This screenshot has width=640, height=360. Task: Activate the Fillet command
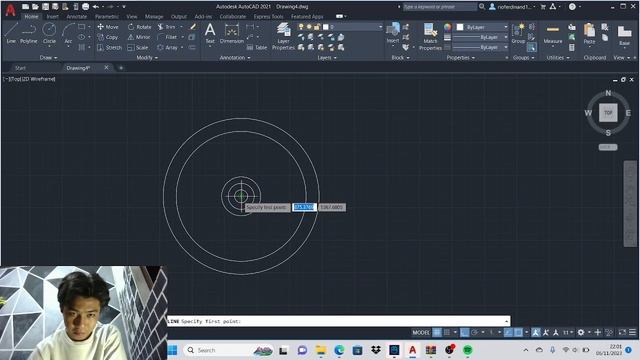167,37
